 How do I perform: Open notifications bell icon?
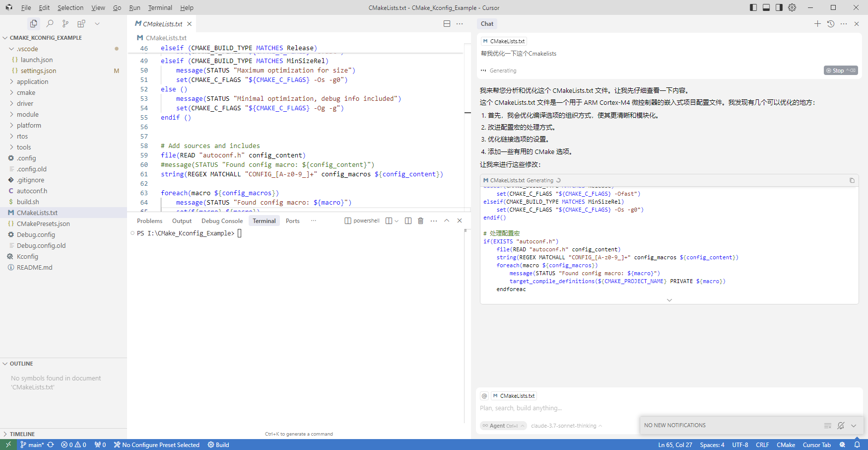click(x=857, y=445)
